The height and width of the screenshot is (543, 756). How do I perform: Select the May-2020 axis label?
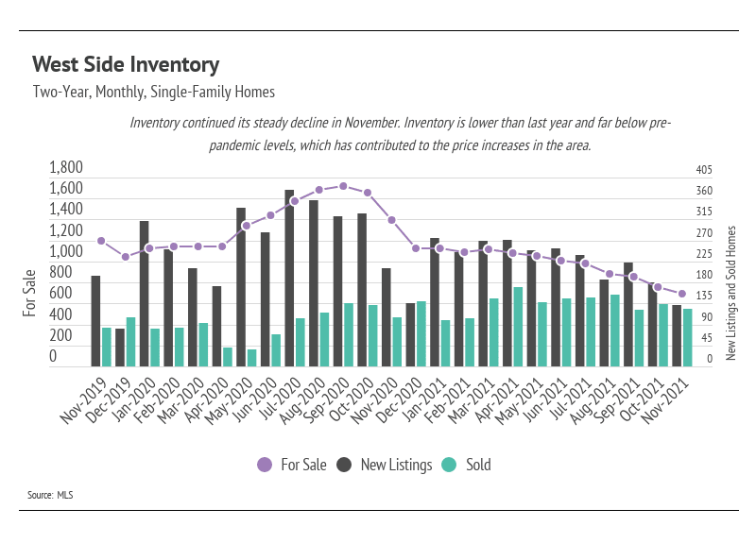(228, 400)
